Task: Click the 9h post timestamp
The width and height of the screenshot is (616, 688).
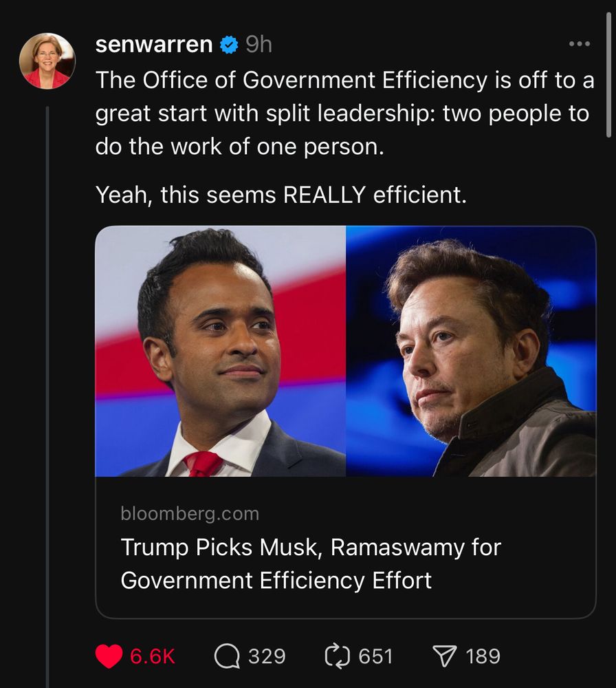Action: 258,45
